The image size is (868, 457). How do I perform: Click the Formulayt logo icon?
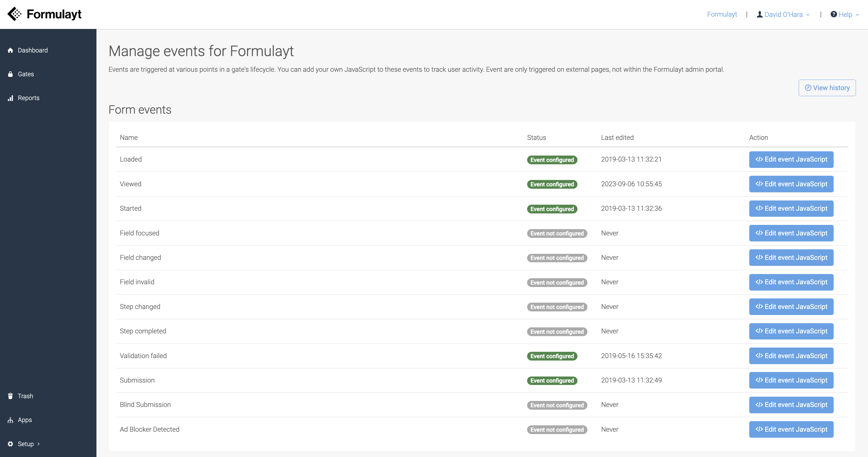(14, 14)
